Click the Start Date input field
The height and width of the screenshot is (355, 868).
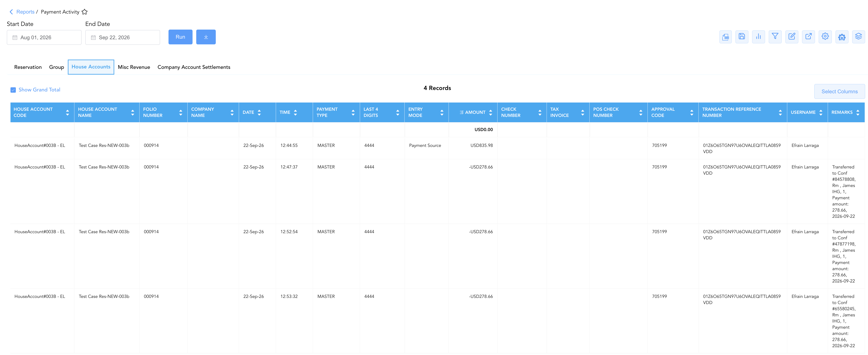point(44,37)
